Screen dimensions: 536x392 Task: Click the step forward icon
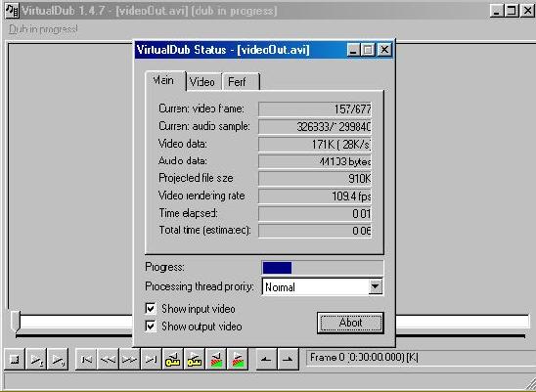(x=129, y=359)
